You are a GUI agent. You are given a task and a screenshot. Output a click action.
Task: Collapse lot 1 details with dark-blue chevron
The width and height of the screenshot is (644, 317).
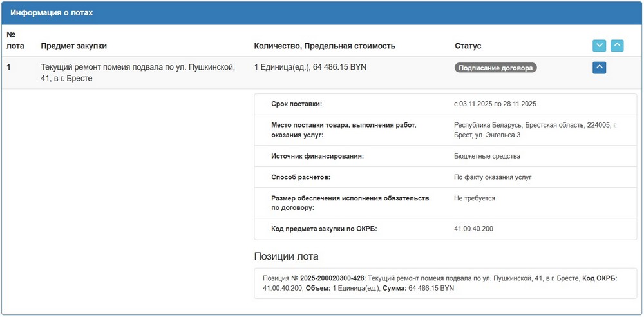(599, 67)
